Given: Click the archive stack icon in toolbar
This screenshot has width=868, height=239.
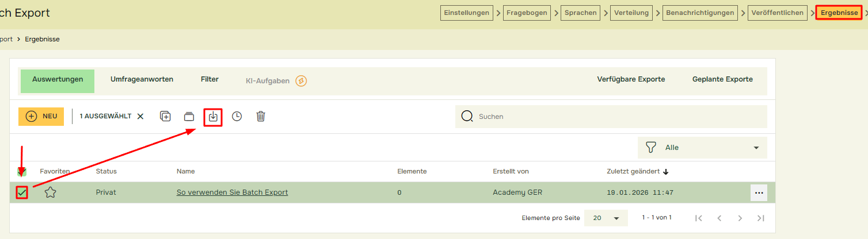Looking at the screenshot, I should click(x=189, y=116).
